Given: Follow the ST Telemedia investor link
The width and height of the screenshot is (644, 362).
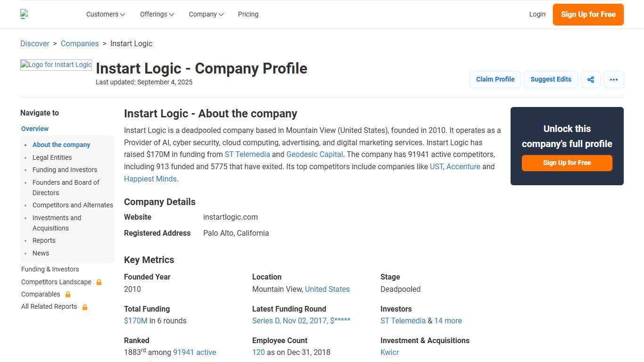Looking at the screenshot, I should click(x=403, y=321).
